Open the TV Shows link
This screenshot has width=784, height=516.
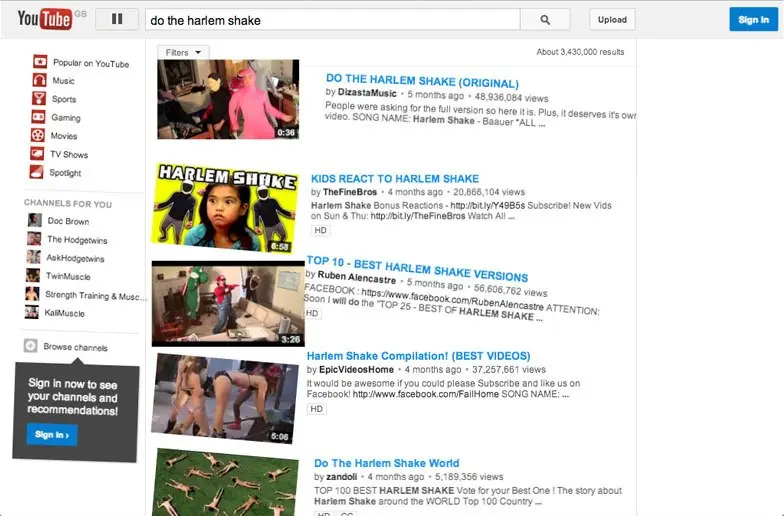click(x=69, y=154)
